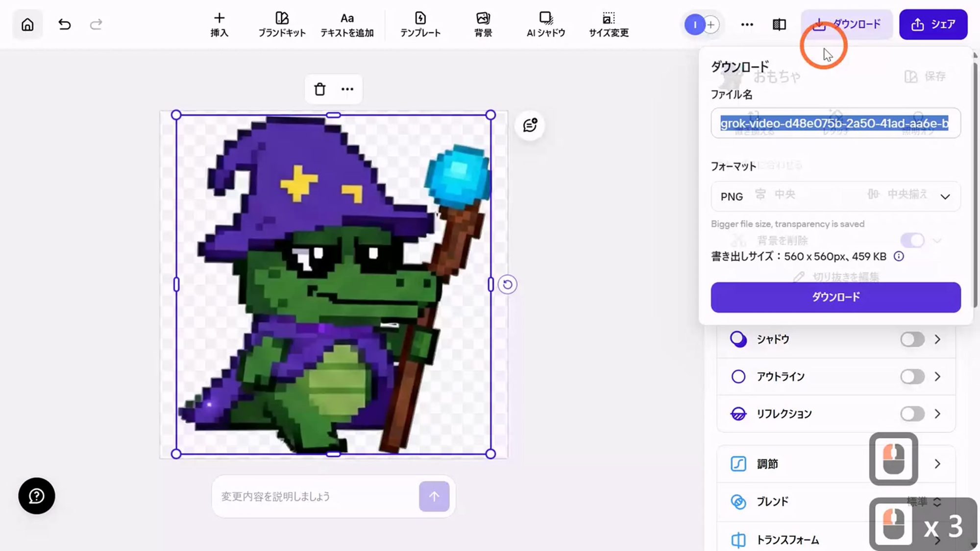Open the テンプレート menu
Image resolution: width=980 pixels, height=551 pixels.
(x=420, y=24)
